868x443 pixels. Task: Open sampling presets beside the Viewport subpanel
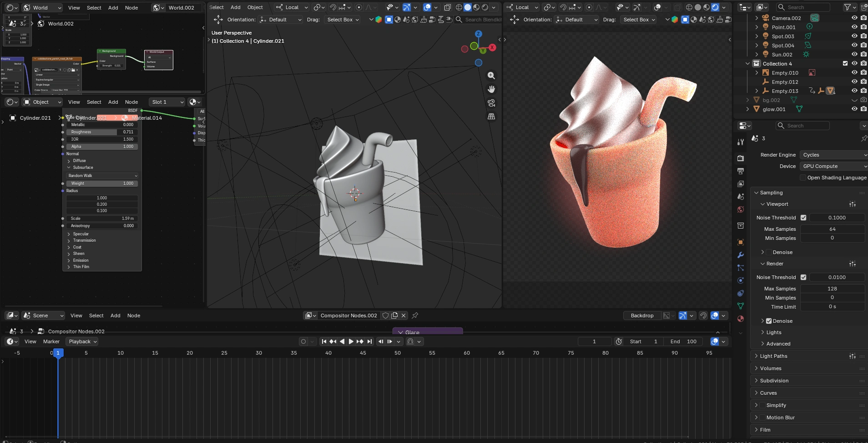tap(853, 204)
